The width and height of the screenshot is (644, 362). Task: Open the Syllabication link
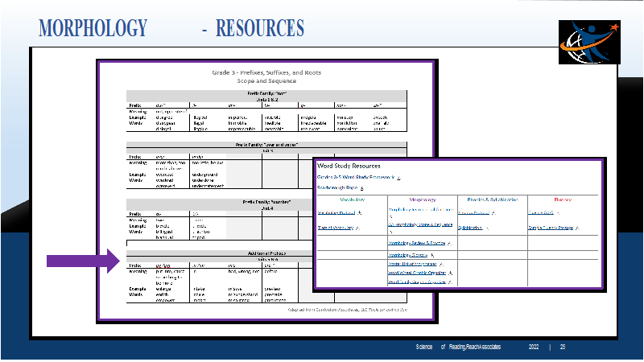point(470,228)
